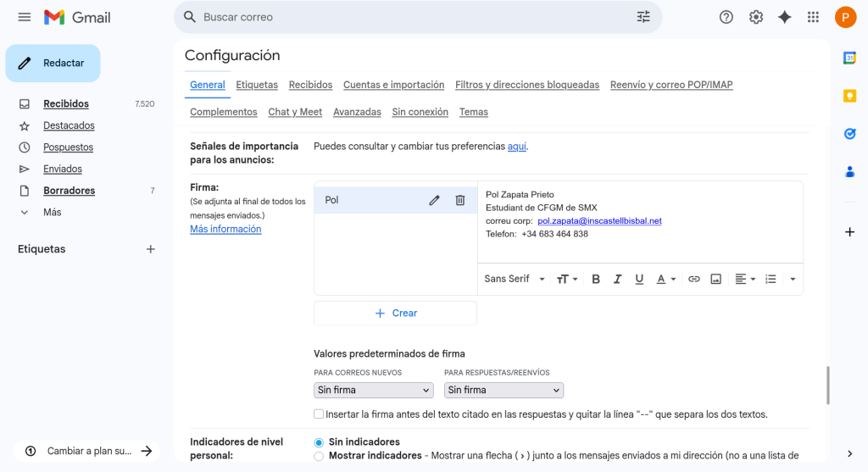Open the text color picker

[x=666, y=279]
